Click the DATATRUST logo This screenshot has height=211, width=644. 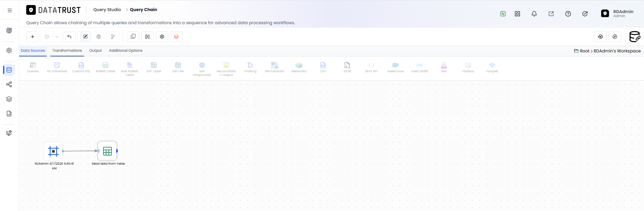point(54,10)
